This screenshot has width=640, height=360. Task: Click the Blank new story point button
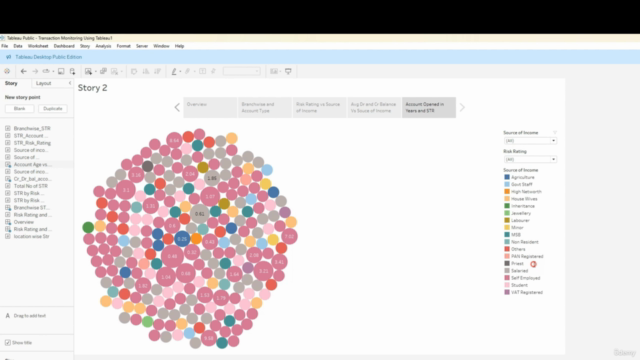[20, 109]
